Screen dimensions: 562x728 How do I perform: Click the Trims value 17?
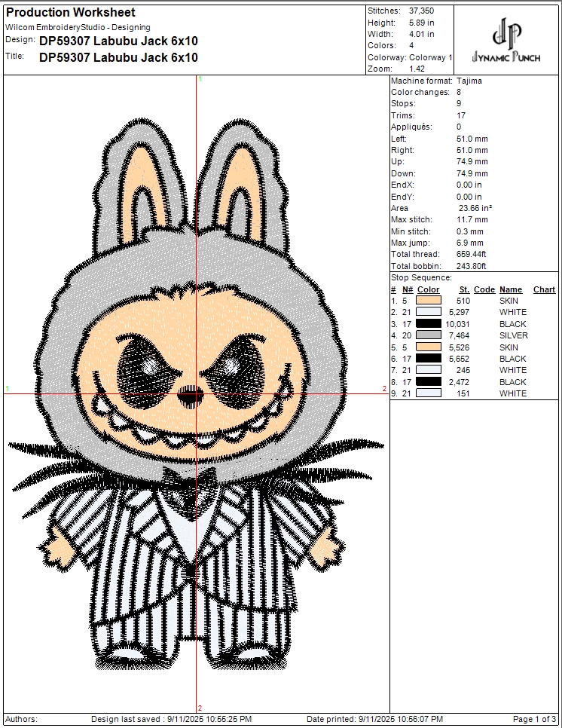(461, 115)
